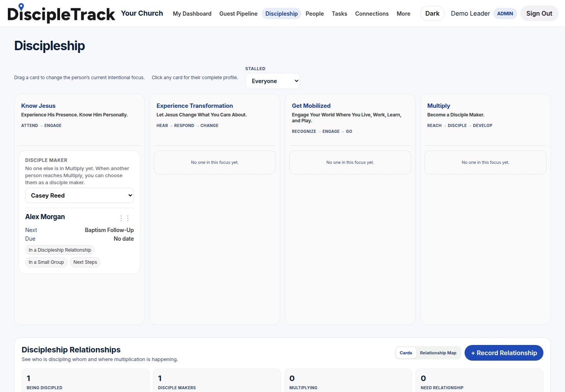Click the In a Small Group tag
Screen dimensions: 565x392
pos(46,262)
